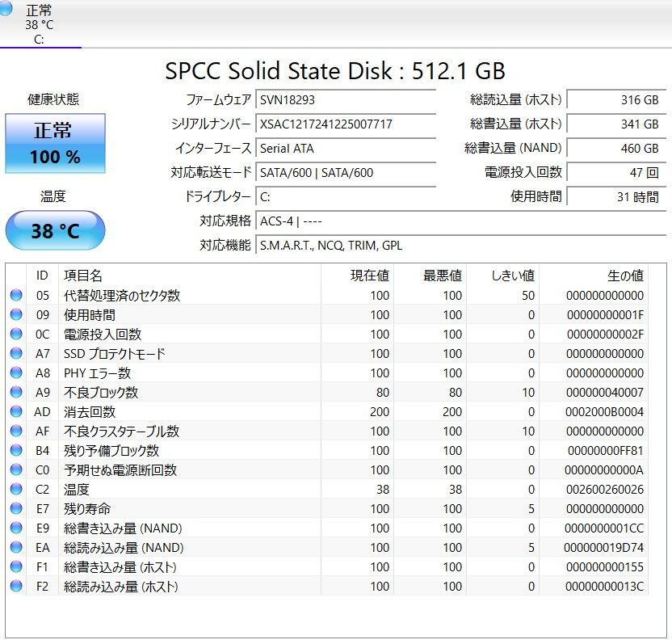Click the status orb for attribute 09
This screenshot has height=644, width=672.
pyautogui.click(x=16, y=314)
